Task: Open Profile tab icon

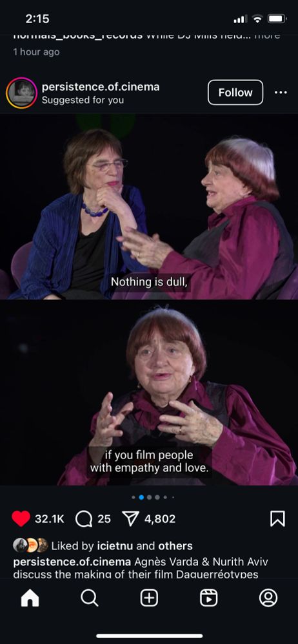Action: click(x=268, y=598)
